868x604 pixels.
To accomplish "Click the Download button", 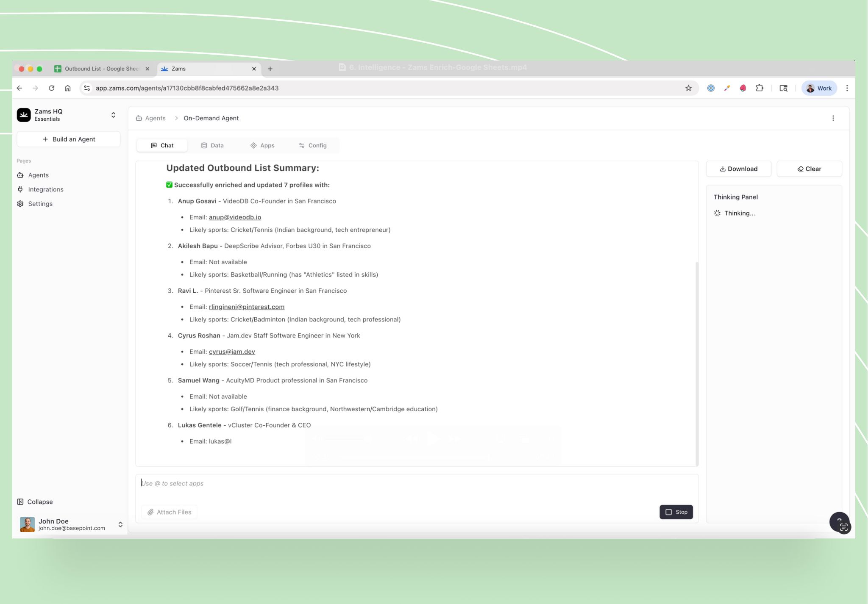I will coord(738,169).
